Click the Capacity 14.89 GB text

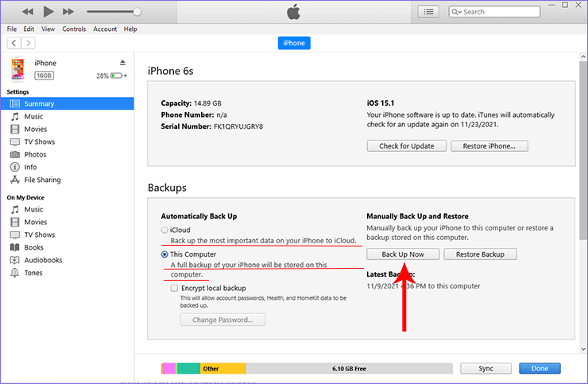[191, 103]
